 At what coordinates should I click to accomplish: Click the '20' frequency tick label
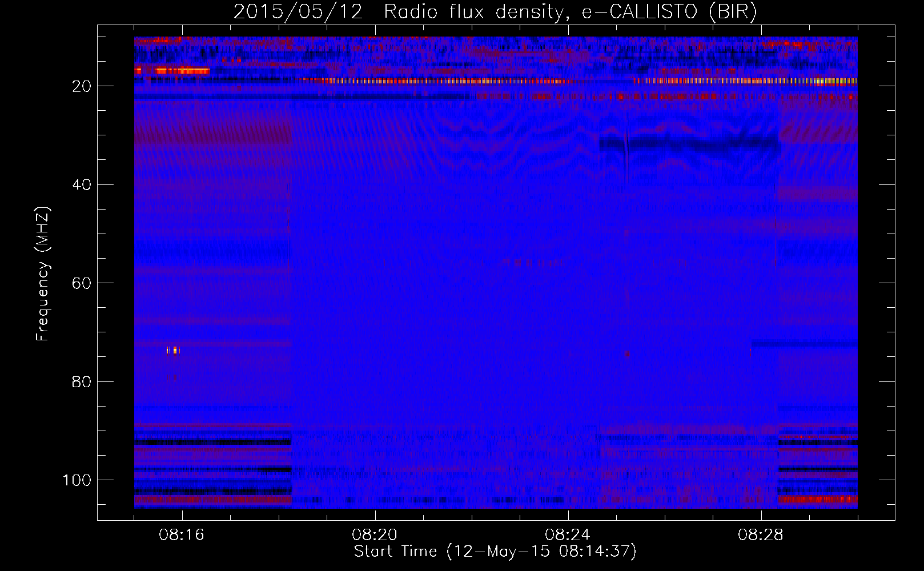82,86
